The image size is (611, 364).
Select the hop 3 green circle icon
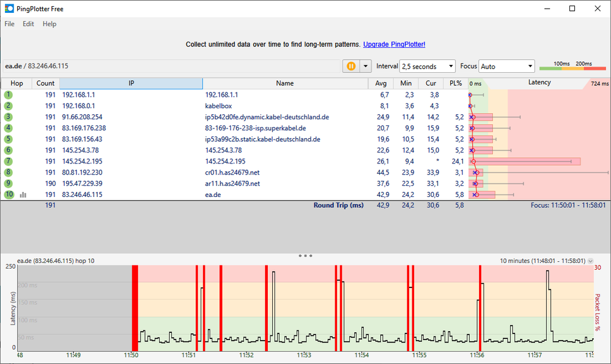9,117
